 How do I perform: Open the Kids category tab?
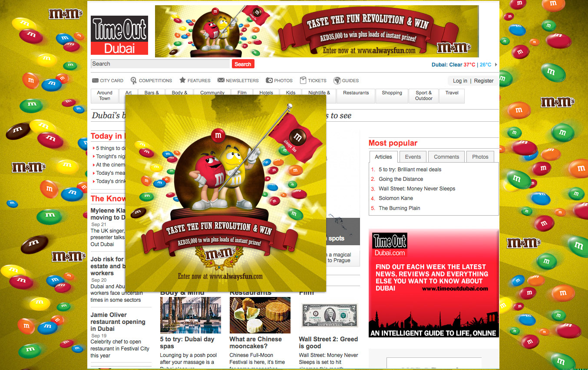tap(291, 92)
